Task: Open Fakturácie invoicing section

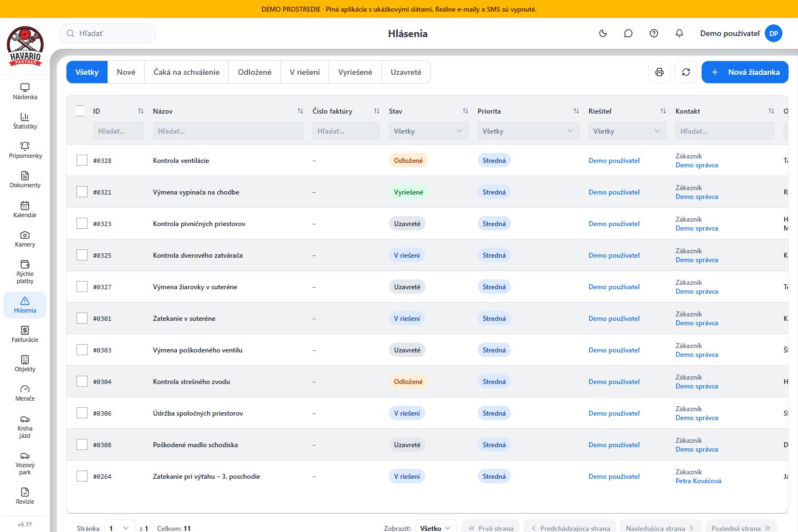Action: (x=25, y=335)
